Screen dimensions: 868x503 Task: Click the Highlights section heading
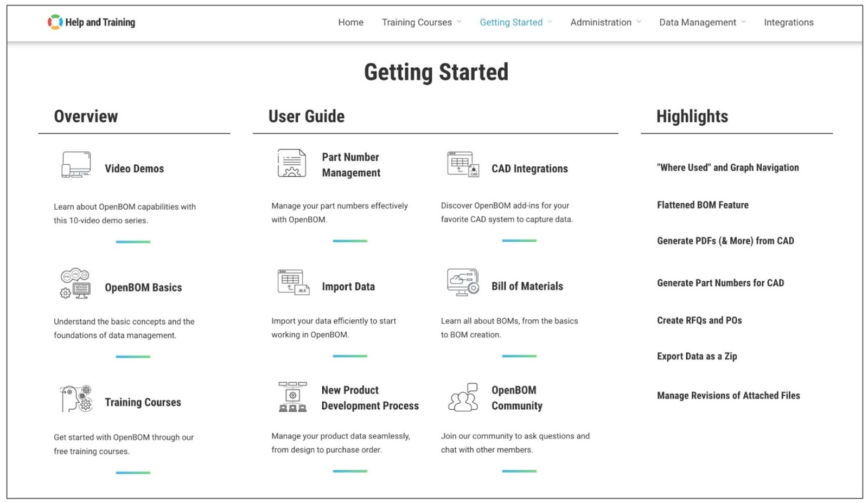click(x=692, y=116)
